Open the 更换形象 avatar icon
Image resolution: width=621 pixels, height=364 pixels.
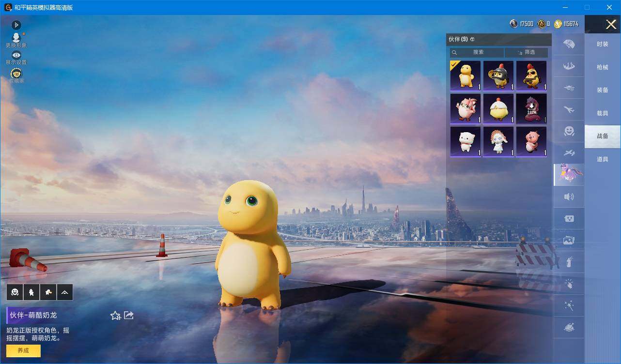click(16, 38)
